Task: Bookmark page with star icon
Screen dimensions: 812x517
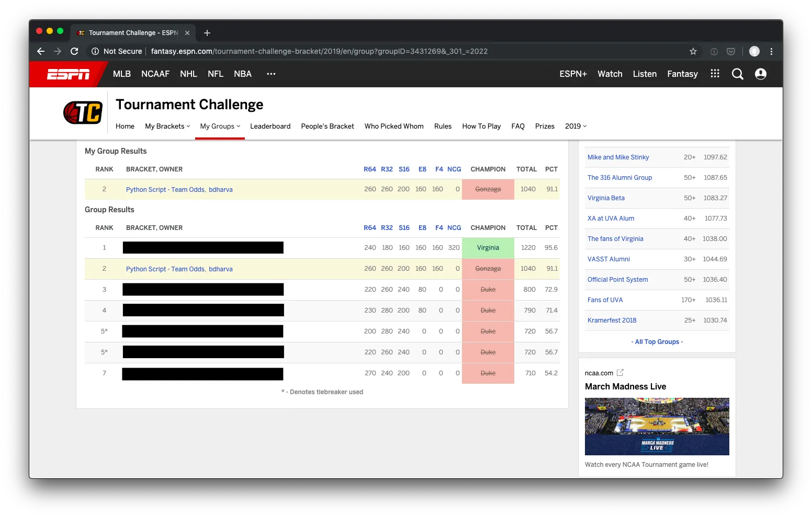Action: (693, 51)
